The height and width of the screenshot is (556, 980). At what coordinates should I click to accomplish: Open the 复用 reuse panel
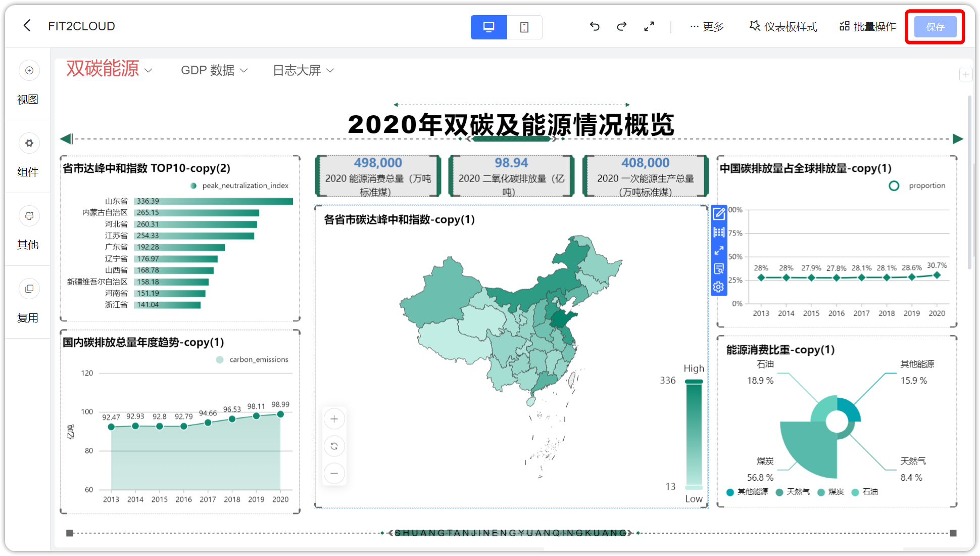tap(28, 302)
